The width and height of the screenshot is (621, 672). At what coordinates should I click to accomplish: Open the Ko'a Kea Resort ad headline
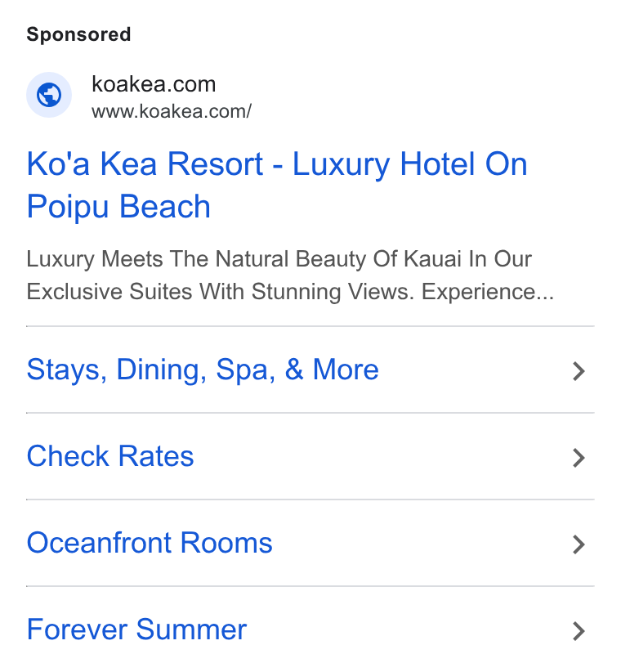(x=277, y=185)
